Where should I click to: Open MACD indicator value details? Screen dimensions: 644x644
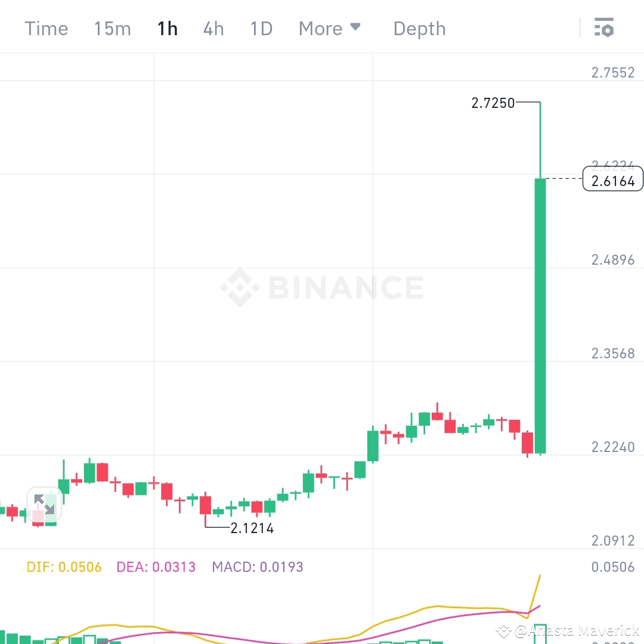click(258, 567)
